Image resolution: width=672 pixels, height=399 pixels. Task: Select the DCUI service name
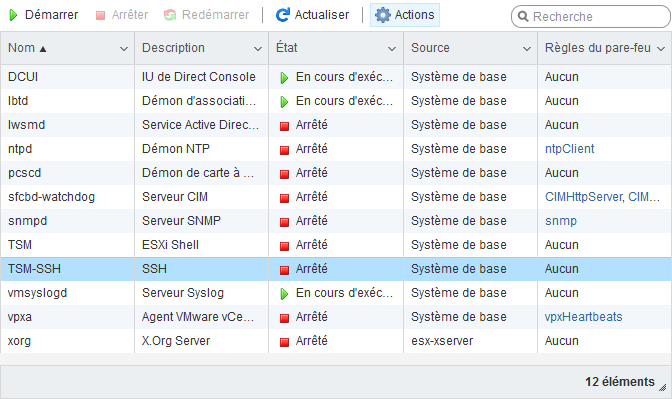coord(23,77)
